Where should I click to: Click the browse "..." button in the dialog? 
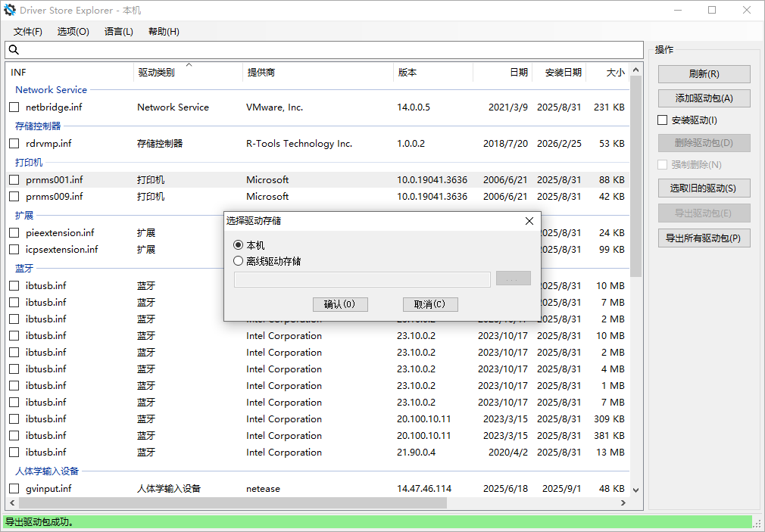click(514, 278)
